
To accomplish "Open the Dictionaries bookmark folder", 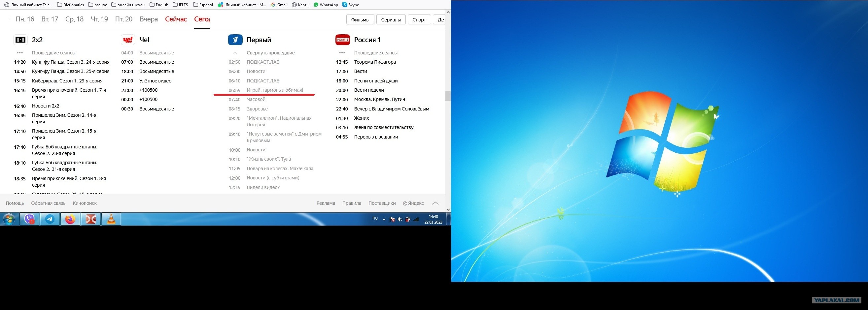I will pos(70,5).
